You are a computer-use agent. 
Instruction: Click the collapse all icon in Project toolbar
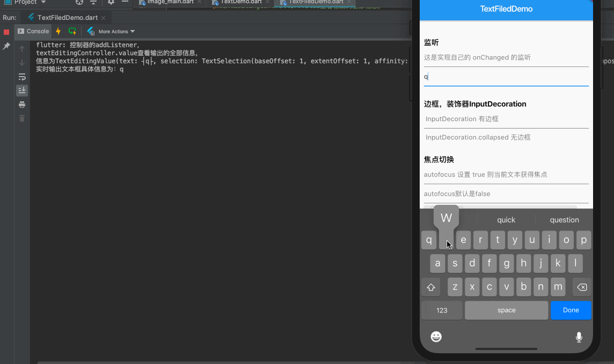coord(93,2)
